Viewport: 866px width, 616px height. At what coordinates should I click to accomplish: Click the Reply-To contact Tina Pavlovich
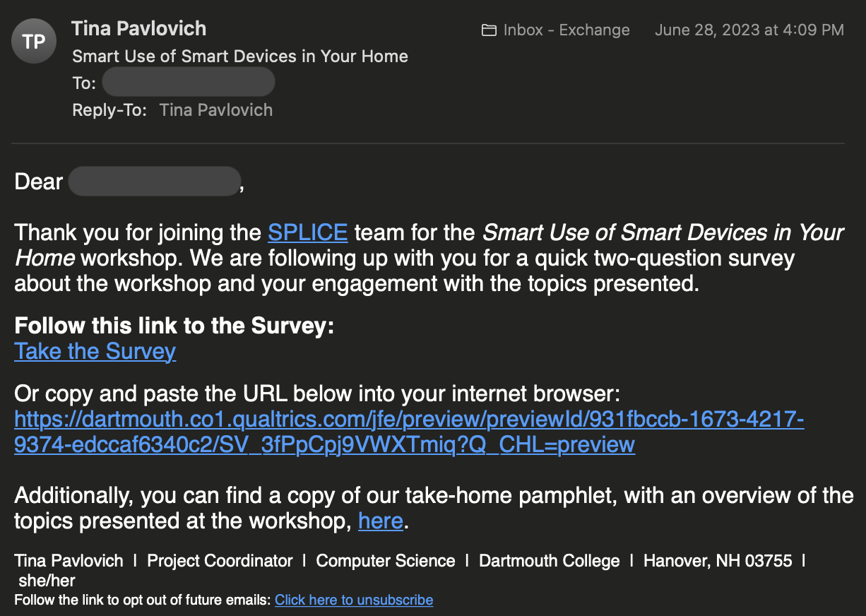pyautogui.click(x=215, y=109)
